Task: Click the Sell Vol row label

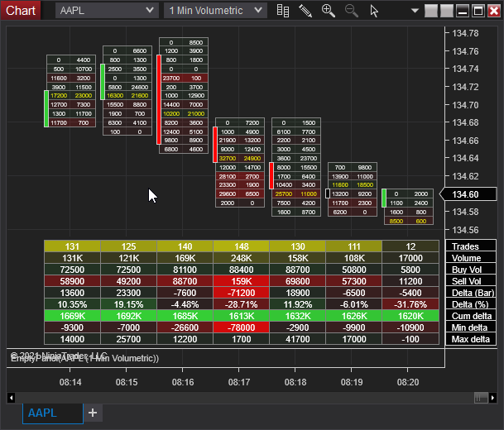Action: click(x=471, y=281)
